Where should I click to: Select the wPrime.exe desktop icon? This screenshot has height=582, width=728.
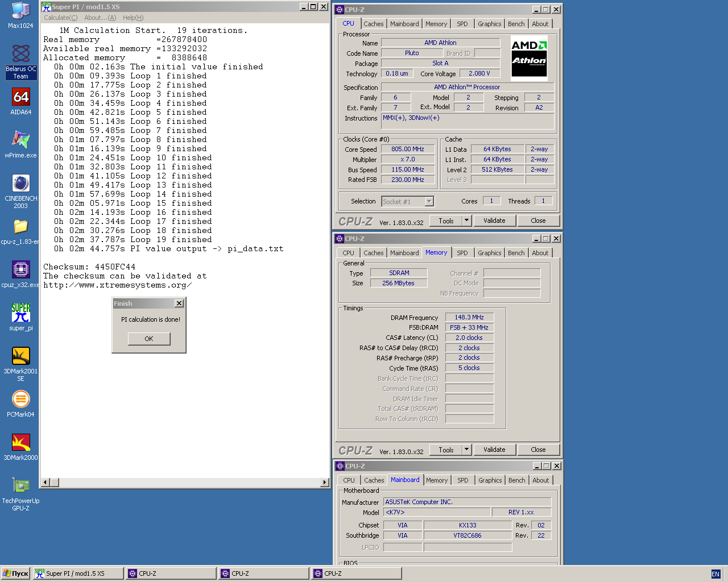point(20,144)
